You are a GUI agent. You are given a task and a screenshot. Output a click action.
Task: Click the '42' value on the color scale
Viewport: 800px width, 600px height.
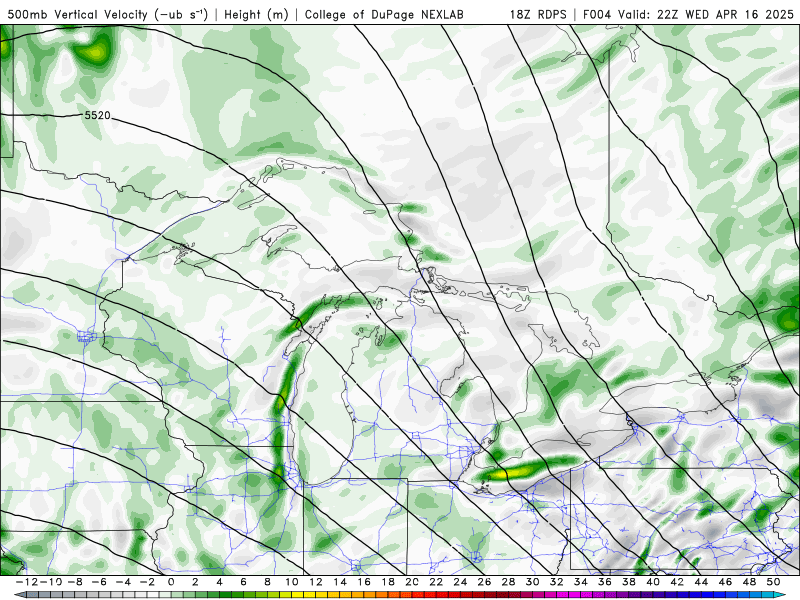677,582
